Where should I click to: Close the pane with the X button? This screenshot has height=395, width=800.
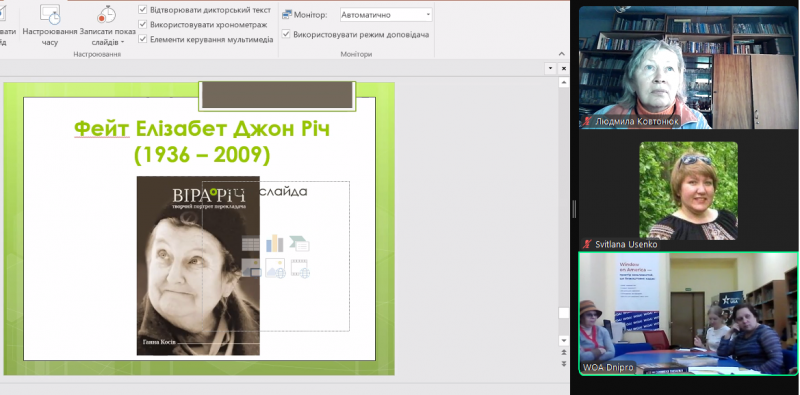564,68
